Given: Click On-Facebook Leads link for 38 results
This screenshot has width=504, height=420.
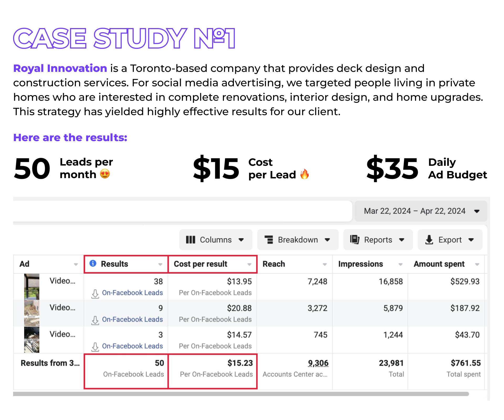Looking at the screenshot, I should (132, 293).
